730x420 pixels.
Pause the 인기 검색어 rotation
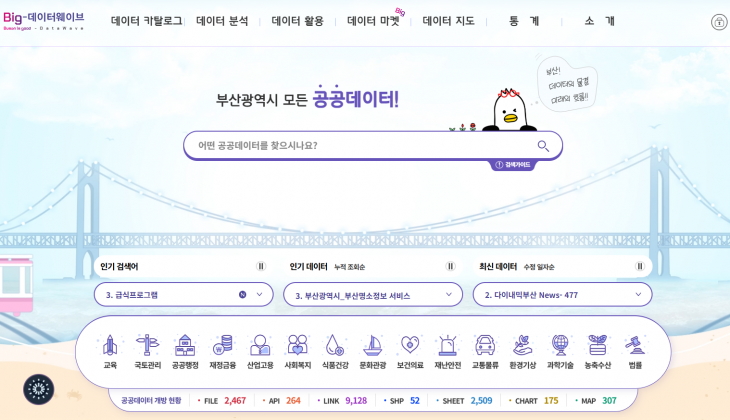[261, 266]
